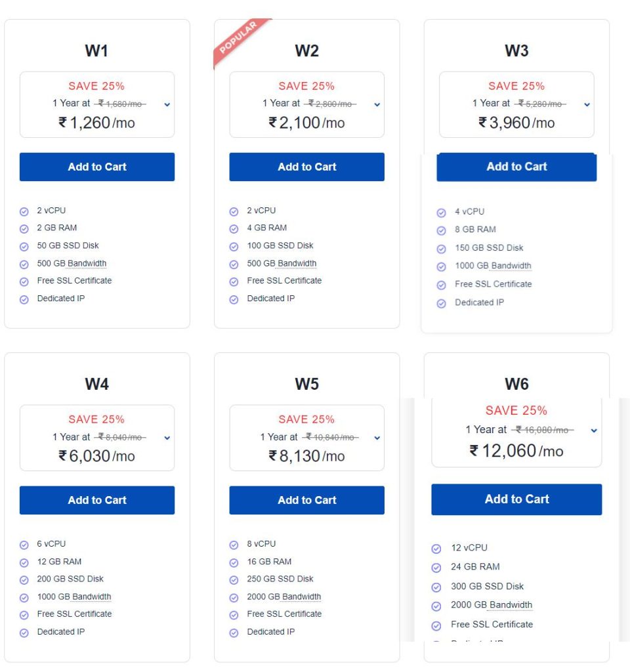Open the W2 billing term dropdown chevron

[x=377, y=104]
